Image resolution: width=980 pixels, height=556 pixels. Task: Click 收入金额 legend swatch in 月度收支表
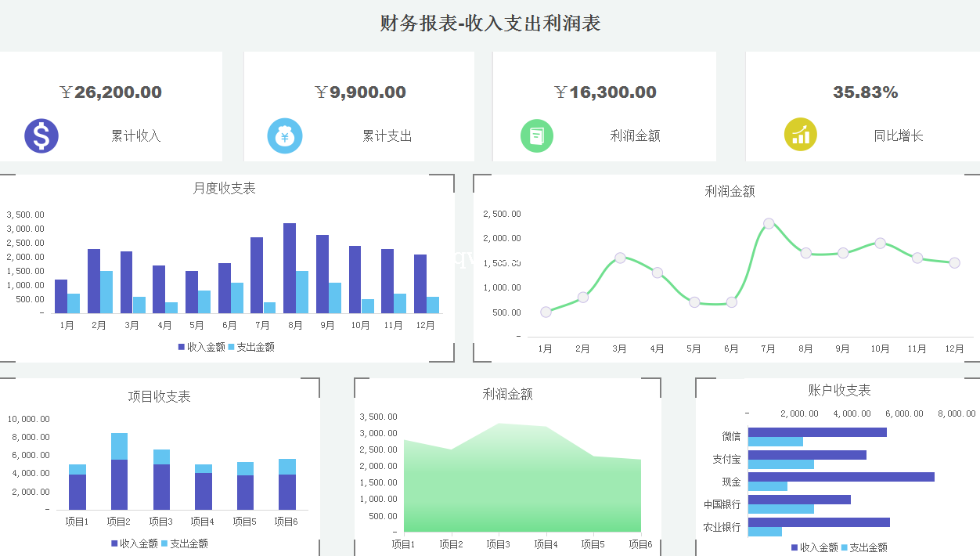[182, 347]
